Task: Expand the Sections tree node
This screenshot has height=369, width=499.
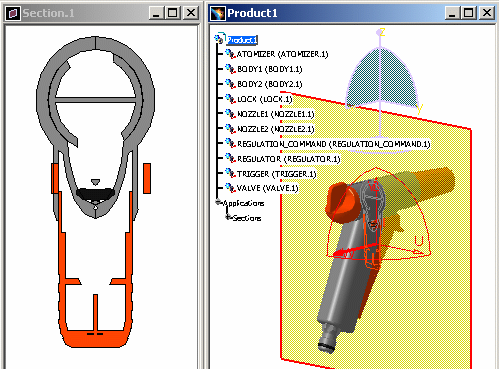Action: [x=228, y=217]
